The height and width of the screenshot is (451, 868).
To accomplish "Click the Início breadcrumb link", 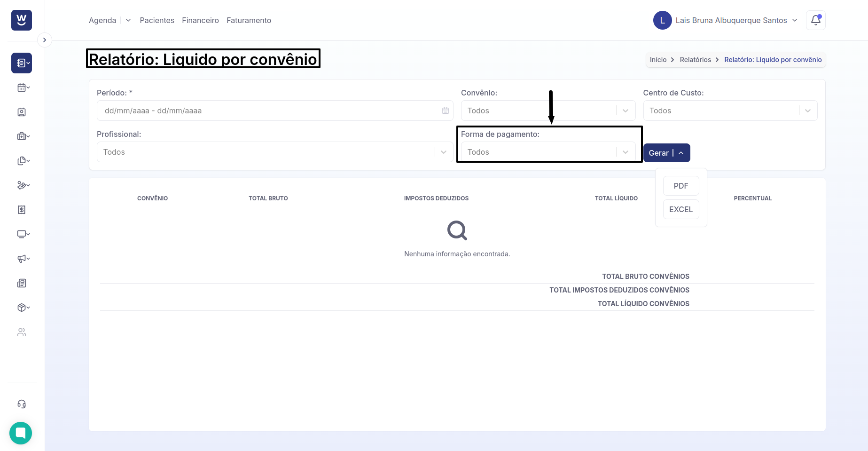I will [x=658, y=60].
